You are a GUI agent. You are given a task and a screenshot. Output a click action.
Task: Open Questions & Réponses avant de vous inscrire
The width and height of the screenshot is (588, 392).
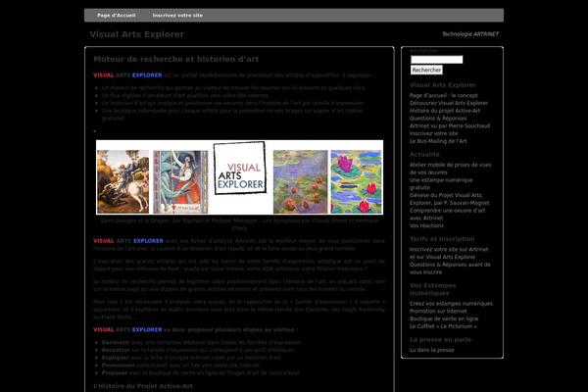[450, 269]
